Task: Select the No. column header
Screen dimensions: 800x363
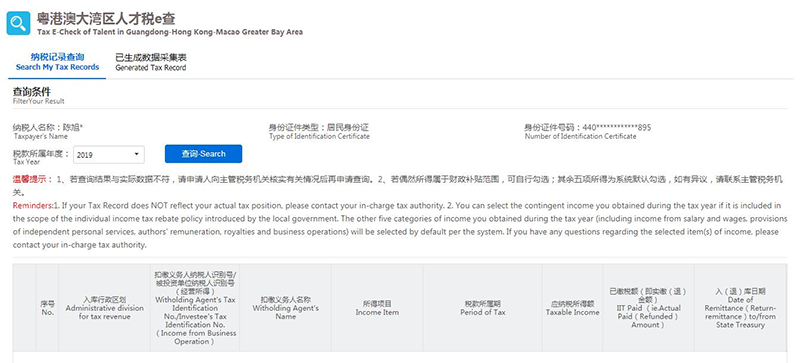Action: (x=47, y=308)
